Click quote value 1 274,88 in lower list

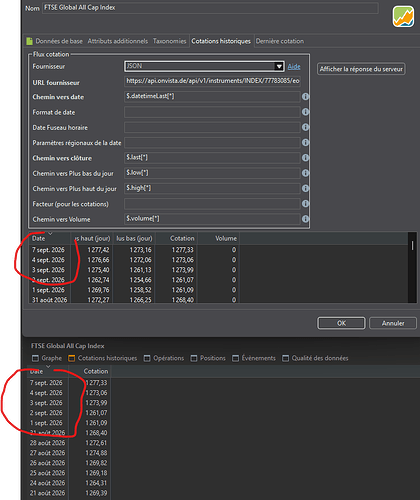tap(96, 453)
